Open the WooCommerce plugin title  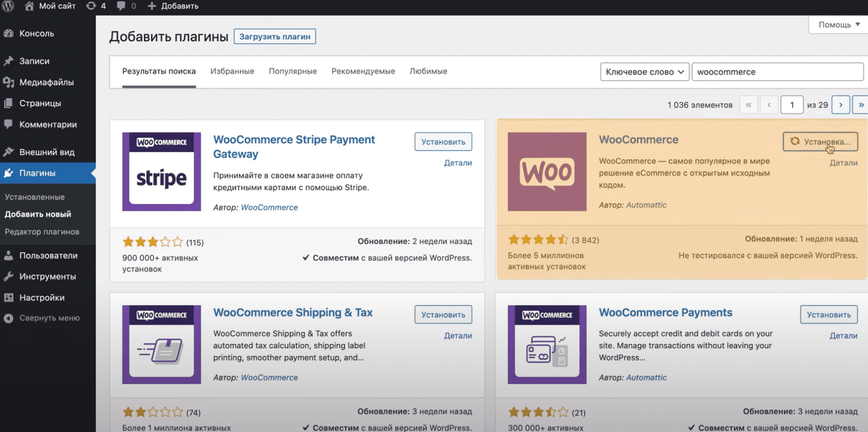click(x=639, y=139)
